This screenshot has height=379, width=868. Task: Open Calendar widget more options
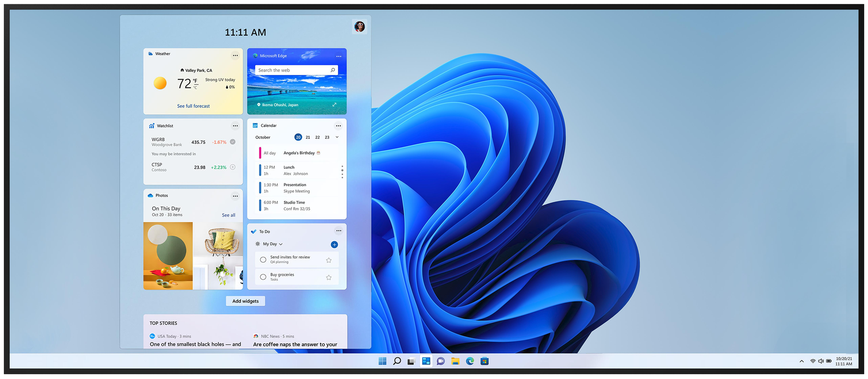[x=338, y=126]
